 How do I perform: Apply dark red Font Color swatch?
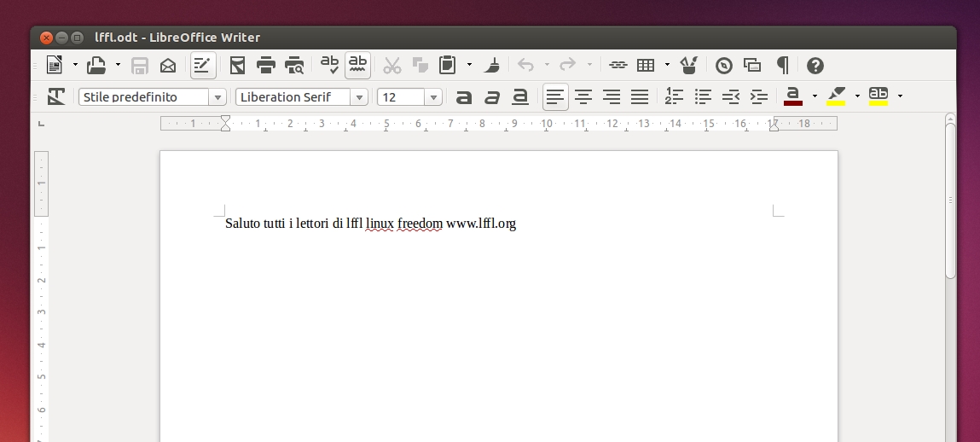[x=793, y=96]
